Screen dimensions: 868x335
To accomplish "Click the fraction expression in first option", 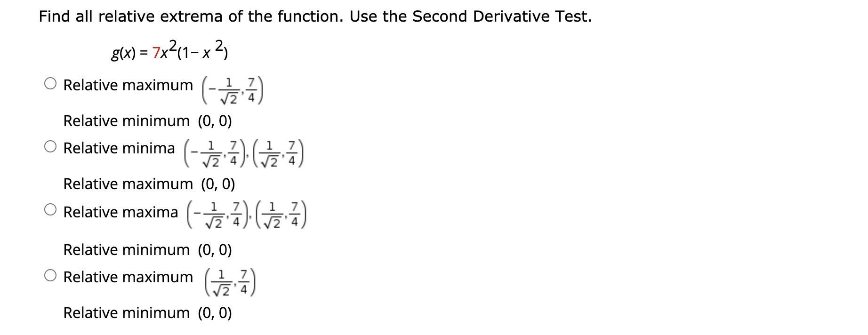I will click(x=232, y=89).
